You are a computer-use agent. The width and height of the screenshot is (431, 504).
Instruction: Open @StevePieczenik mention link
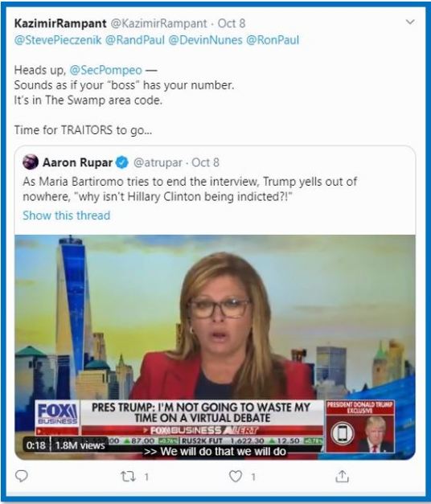(x=58, y=40)
